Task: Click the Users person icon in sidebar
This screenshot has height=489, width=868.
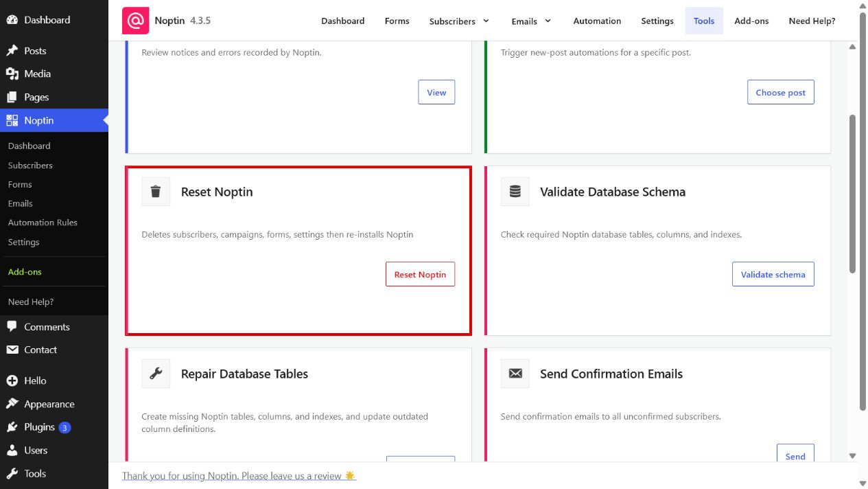Action: [x=12, y=451]
